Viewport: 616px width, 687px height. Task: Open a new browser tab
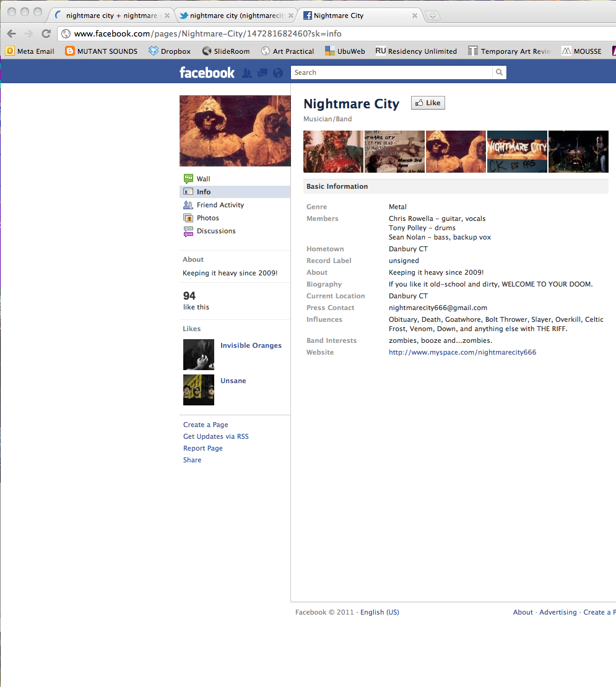432,15
